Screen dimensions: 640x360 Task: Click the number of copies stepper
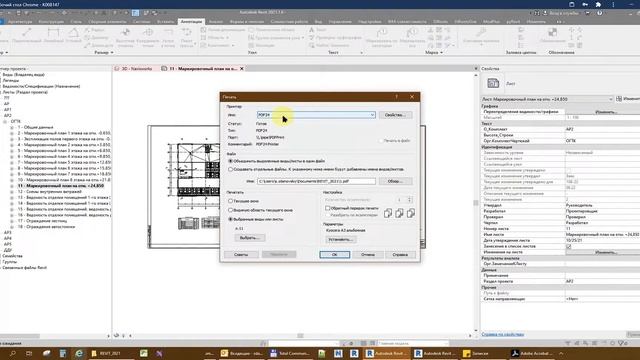(x=409, y=200)
